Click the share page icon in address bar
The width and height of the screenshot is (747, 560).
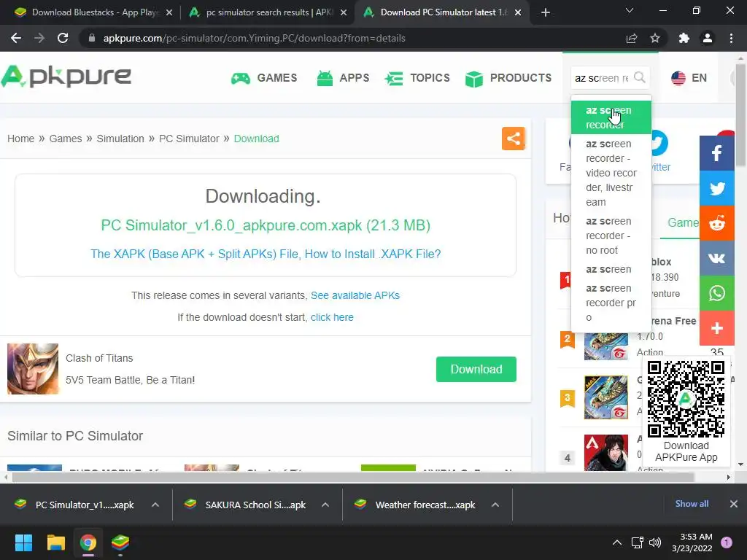coord(632,38)
